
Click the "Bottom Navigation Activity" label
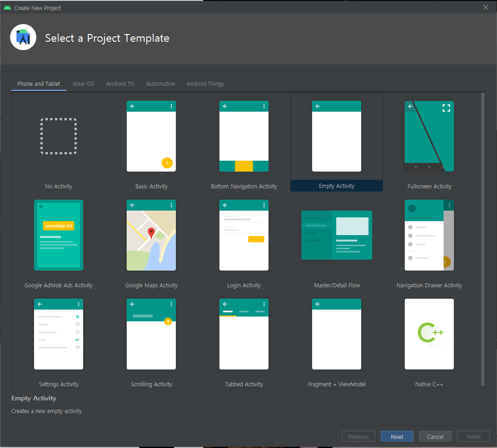pyautogui.click(x=244, y=187)
